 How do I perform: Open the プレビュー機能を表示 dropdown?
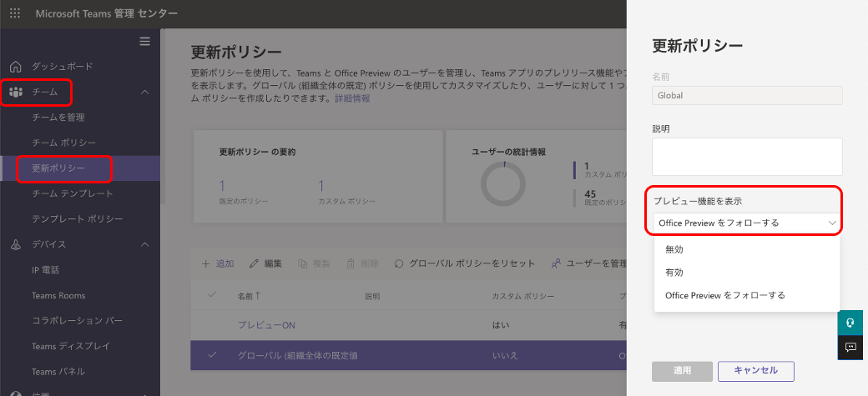747,223
